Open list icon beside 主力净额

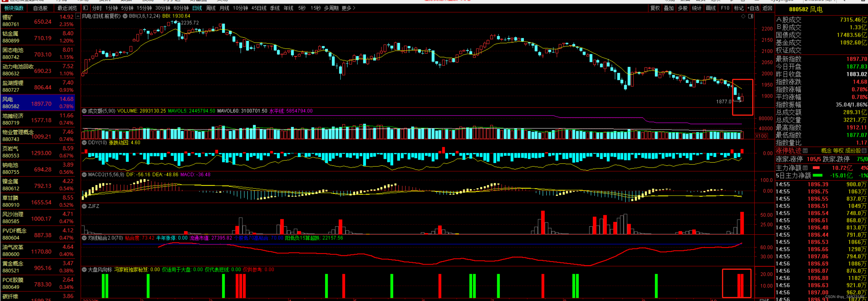pos(805,168)
